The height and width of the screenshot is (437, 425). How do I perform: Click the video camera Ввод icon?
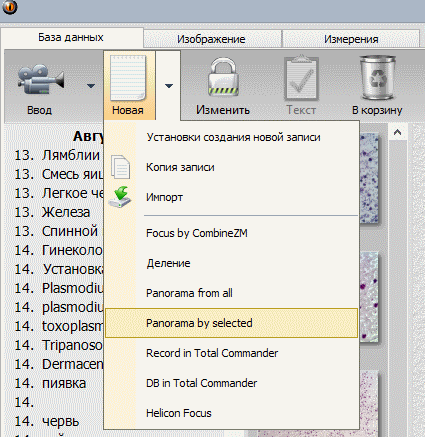click(41, 79)
